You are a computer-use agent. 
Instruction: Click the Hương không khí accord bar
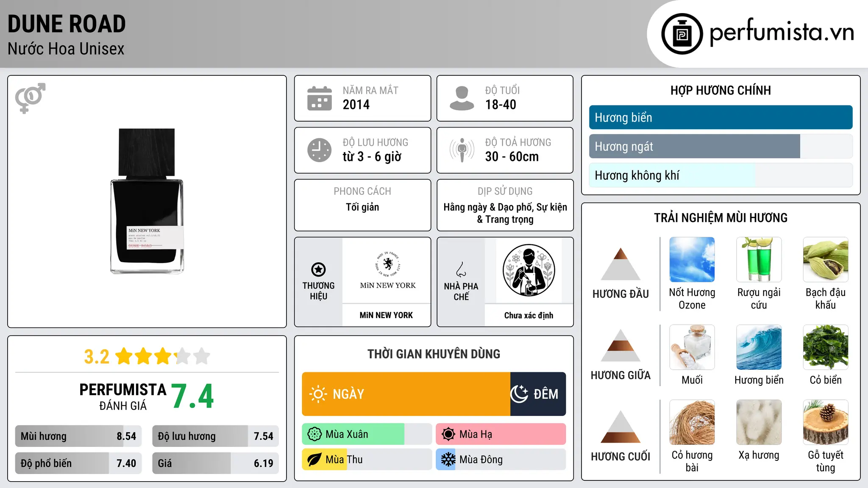click(x=721, y=175)
